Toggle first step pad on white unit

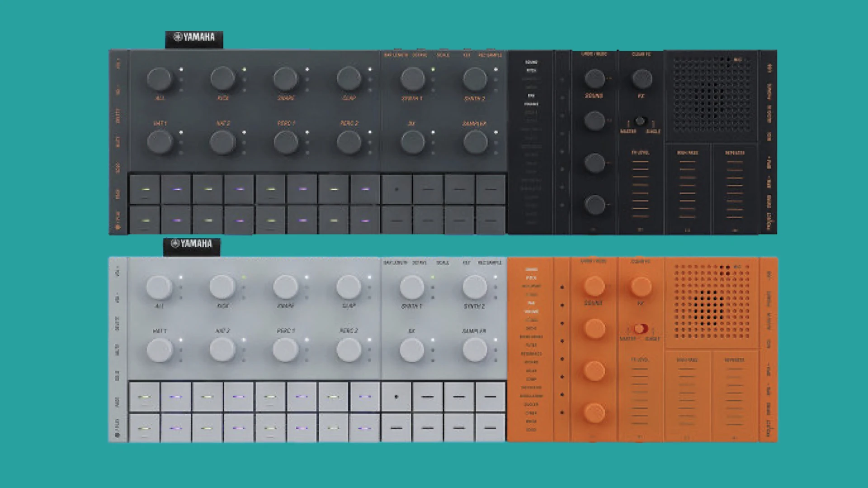[x=145, y=397]
